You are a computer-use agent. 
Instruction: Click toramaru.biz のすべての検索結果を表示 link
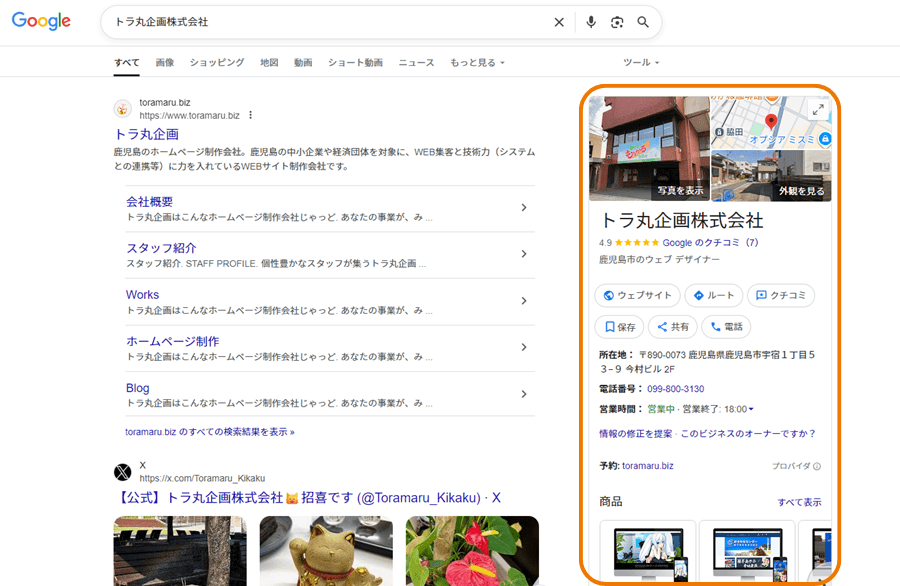210,432
